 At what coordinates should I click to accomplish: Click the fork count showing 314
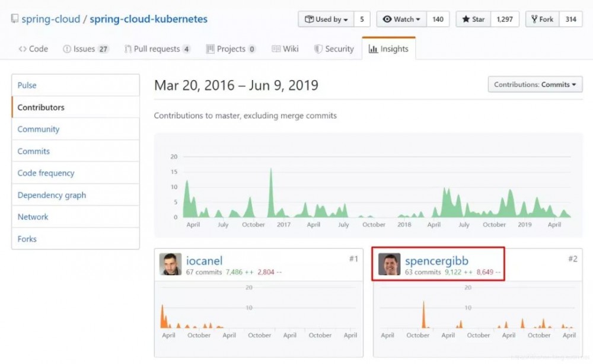coord(570,18)
